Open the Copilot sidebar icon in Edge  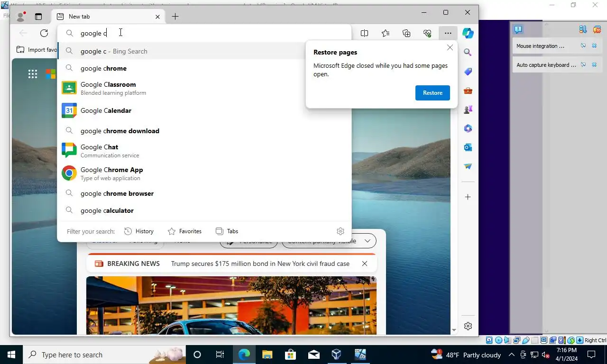pyautogui.click(x=468, y=33)
